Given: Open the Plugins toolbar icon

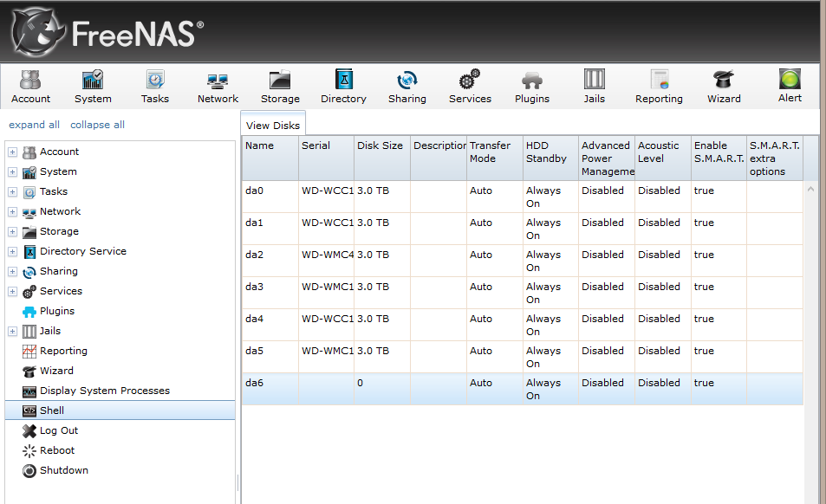Looking at the screenshot, I should (x=531, y=87).
